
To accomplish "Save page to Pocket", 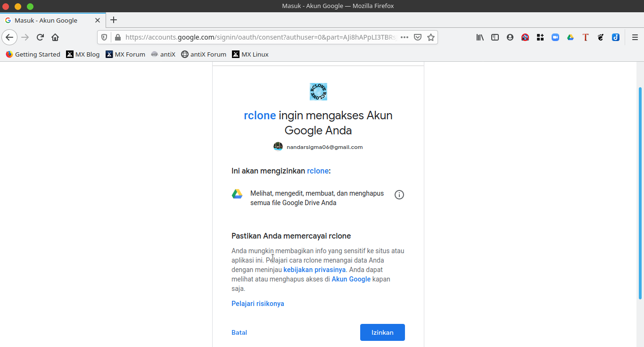I will point(418,37).
